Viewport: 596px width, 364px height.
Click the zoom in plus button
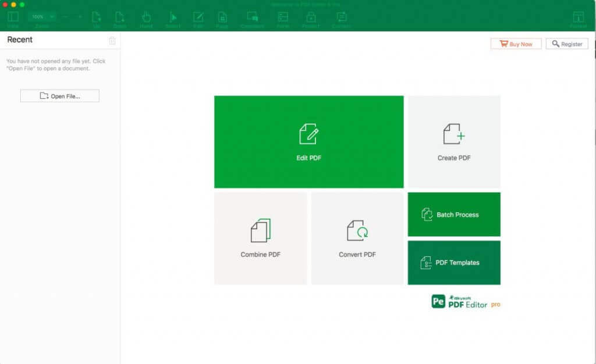(80, 17)
